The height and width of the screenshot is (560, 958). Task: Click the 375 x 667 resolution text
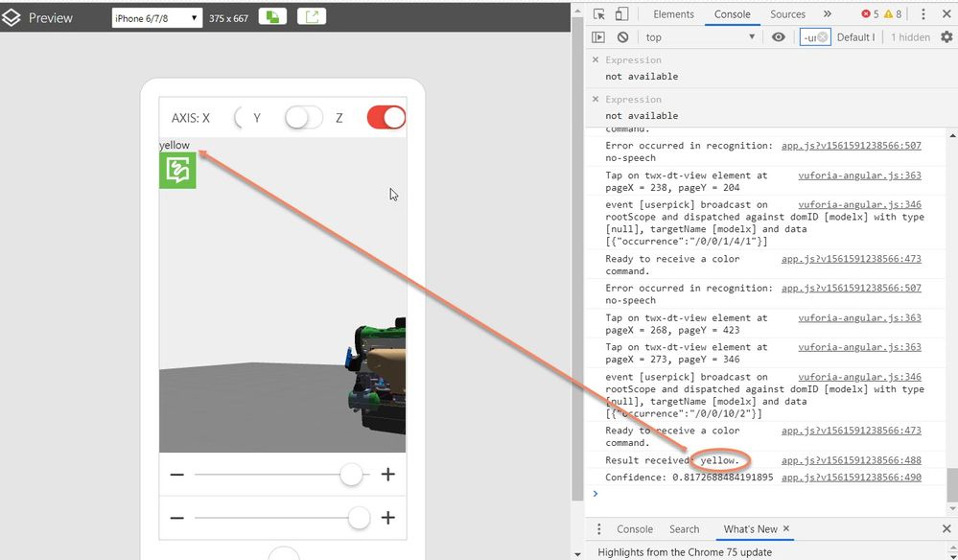point(228,18)
